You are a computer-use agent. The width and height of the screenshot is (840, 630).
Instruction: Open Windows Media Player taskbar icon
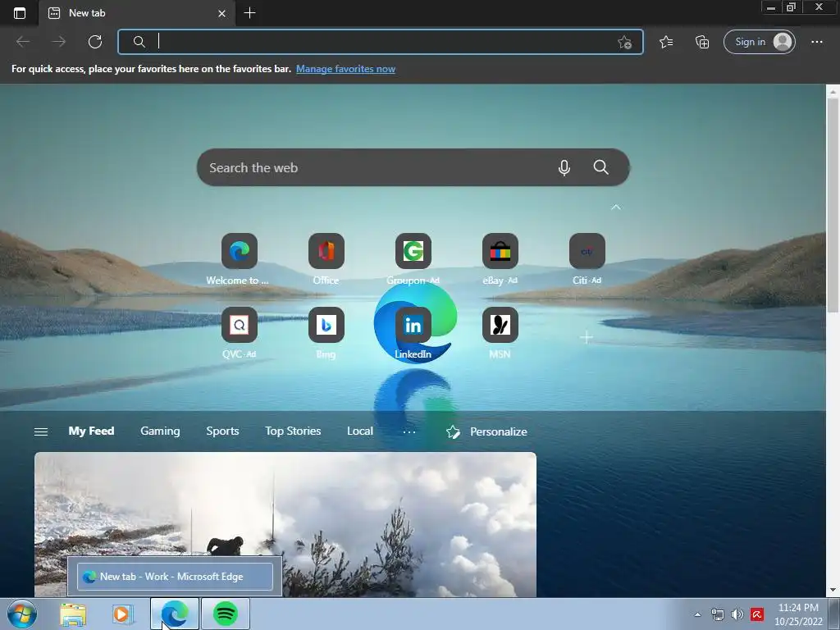123,614
